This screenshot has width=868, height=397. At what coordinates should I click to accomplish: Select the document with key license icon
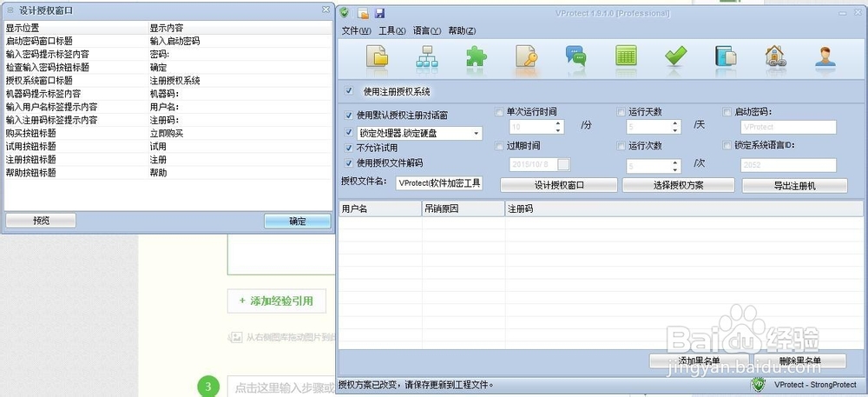tap(527, 56)
